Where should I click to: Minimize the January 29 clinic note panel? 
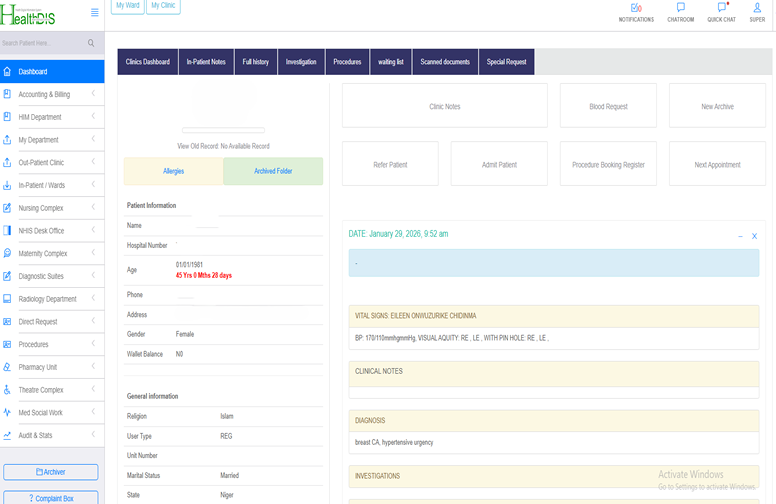740,236
